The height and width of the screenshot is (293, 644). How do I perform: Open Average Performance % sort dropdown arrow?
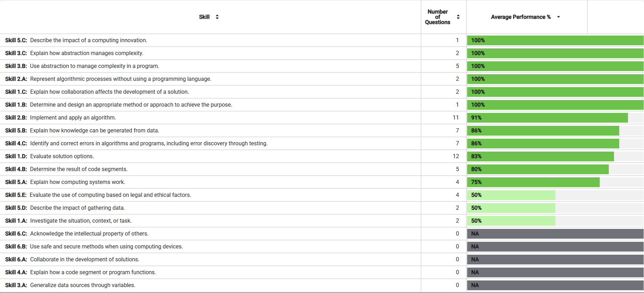[559, 17]
